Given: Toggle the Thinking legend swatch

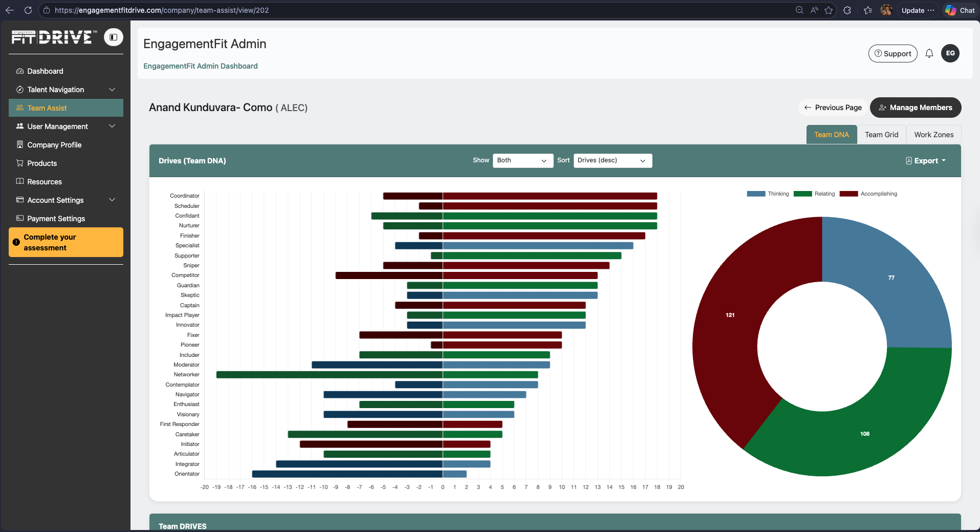Looking at the screenshot, I should [756, 194].
